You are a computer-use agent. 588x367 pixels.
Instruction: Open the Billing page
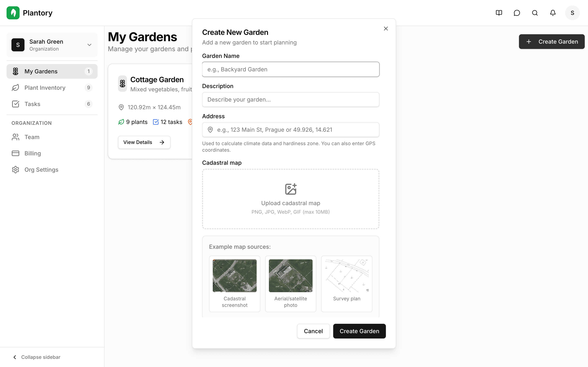32,153
